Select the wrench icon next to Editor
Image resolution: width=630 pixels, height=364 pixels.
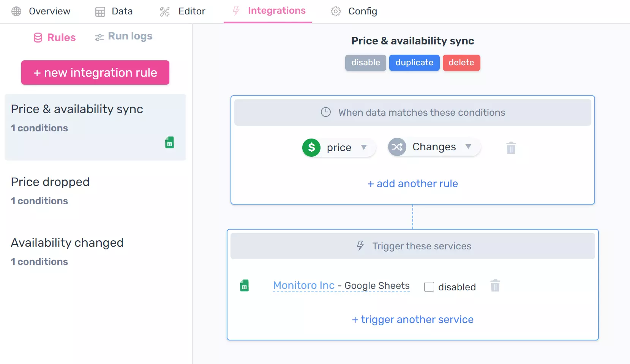165,11
